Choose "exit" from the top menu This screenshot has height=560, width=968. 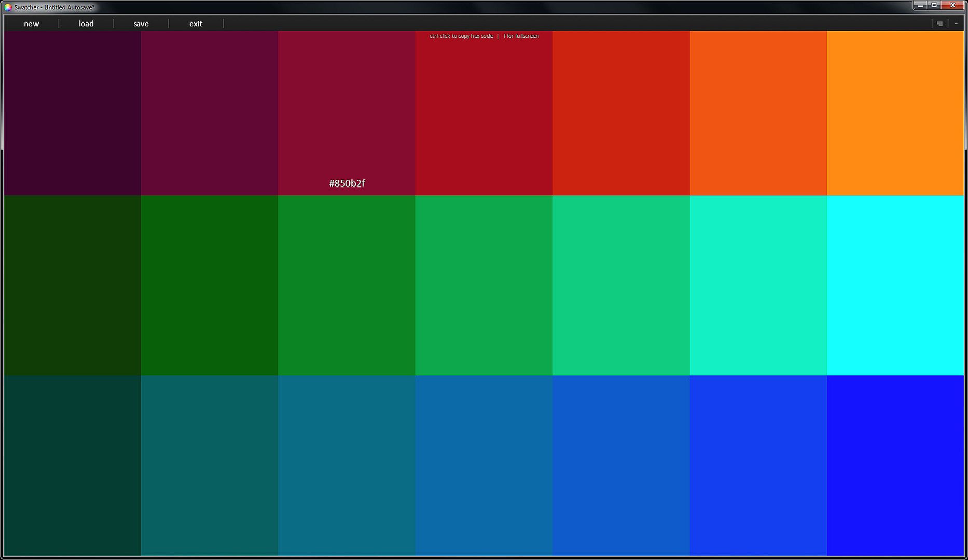coord(196,24)
